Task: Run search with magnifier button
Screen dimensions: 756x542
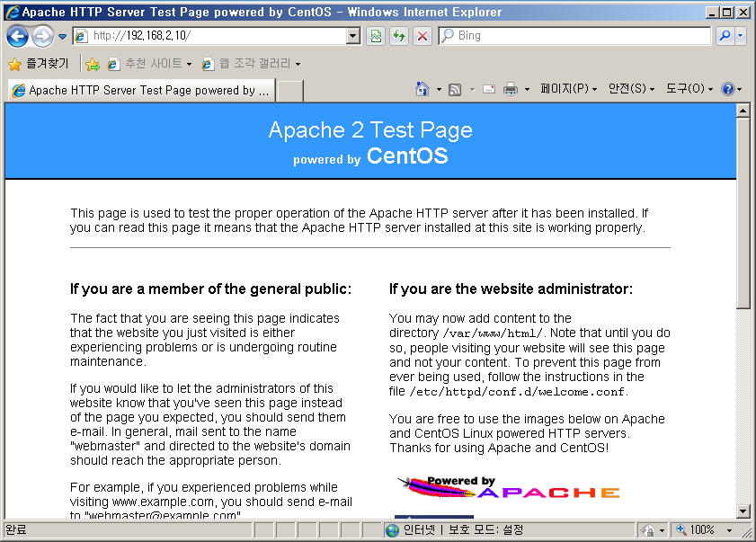Action: click(725, 36)
